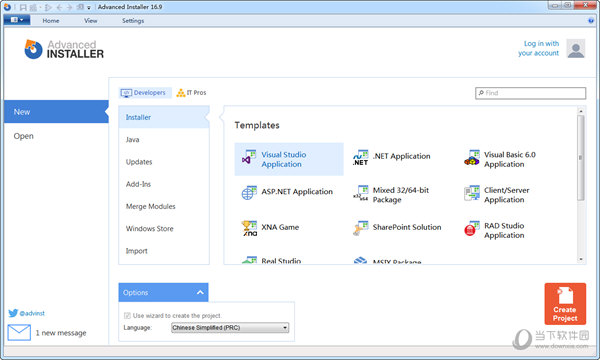
Task: Open the Home ribbon tab
Action: pyautogui.click(x=51, y=21)
